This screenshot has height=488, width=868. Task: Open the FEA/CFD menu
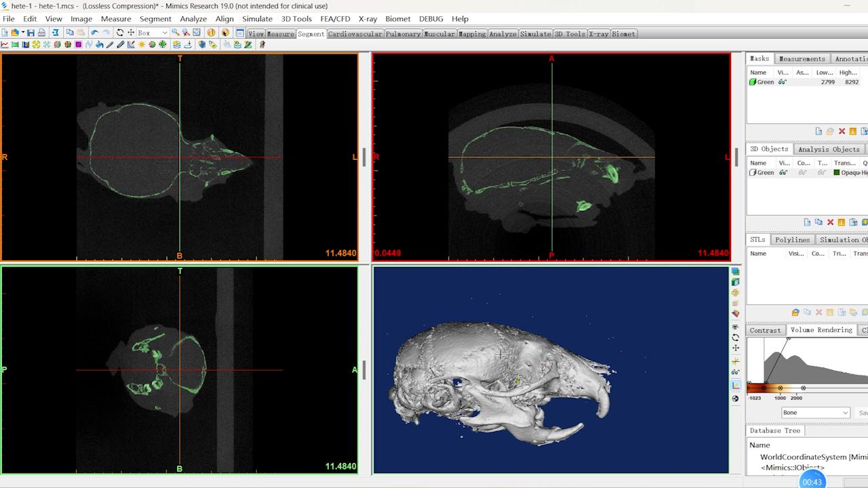click(335, 19)
